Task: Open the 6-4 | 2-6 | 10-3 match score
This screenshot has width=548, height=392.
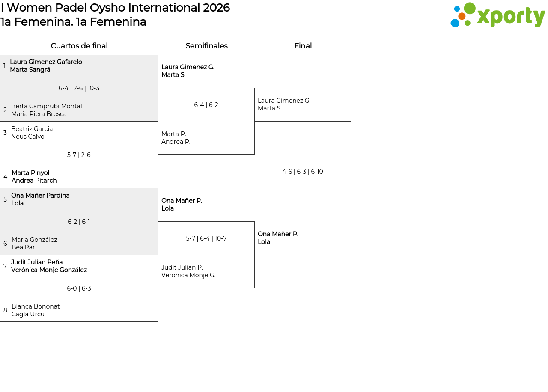Action: click(79, 88)
